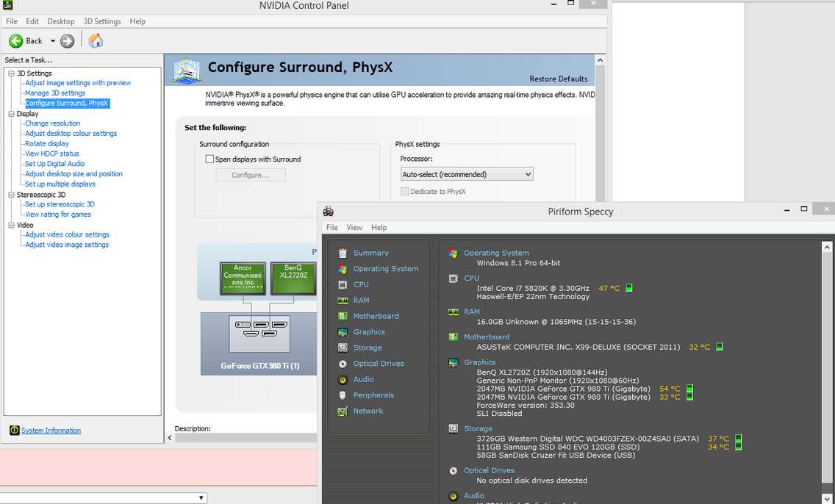
Task: Collapse the Display tree node
Action: tap(11, 114)
